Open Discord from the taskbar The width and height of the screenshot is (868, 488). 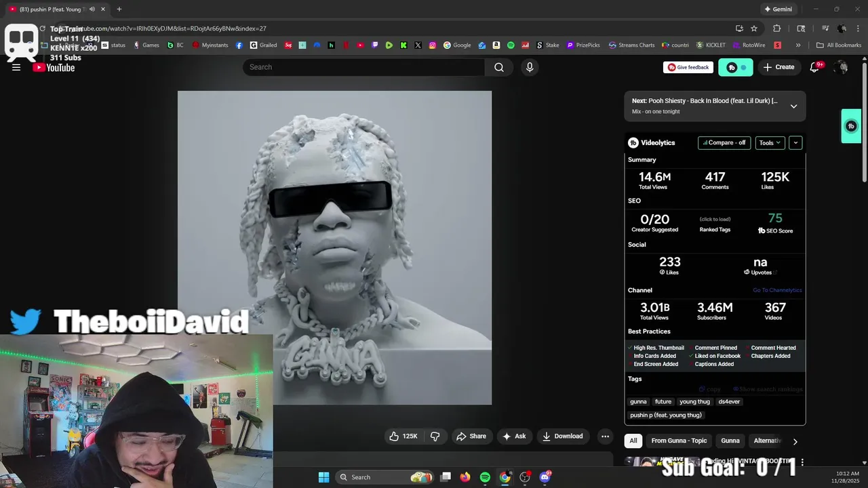pyautogui.click(x=545, y=477)
